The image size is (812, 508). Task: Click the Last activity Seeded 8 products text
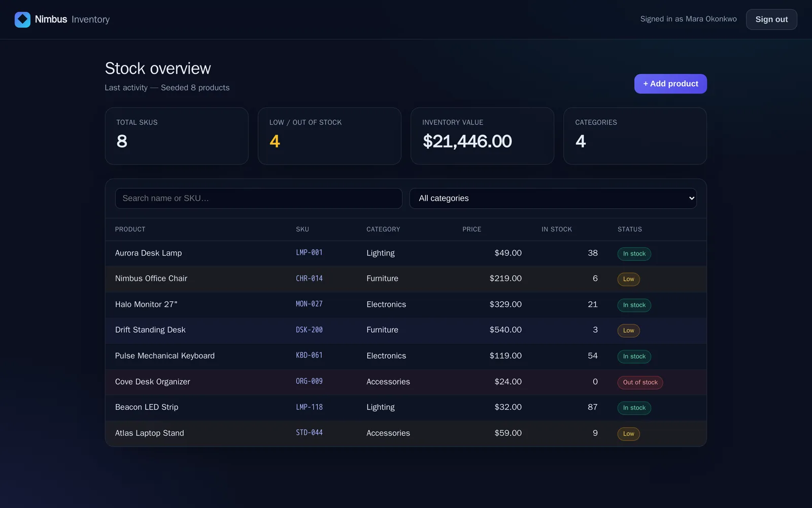click(x=167, y=87)
